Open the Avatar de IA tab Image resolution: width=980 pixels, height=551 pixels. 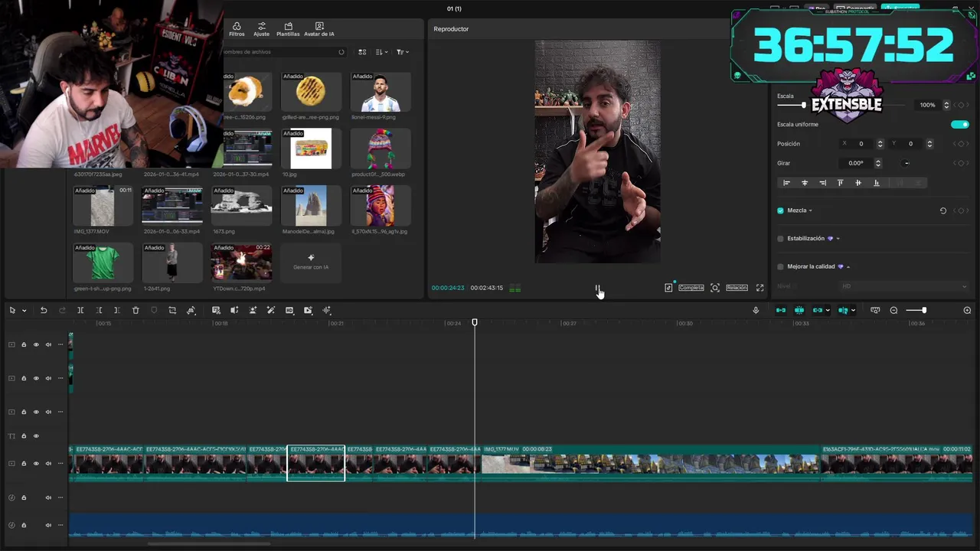[318, 29]
